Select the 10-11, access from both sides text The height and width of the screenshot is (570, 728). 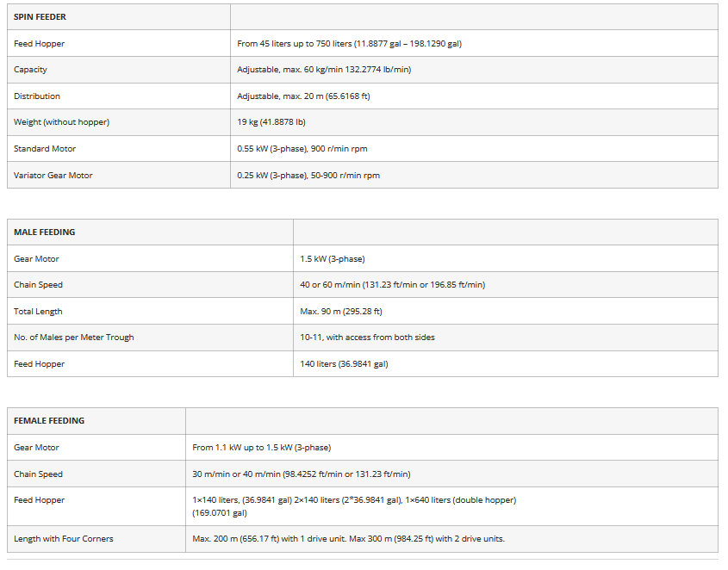pos(367,338)
